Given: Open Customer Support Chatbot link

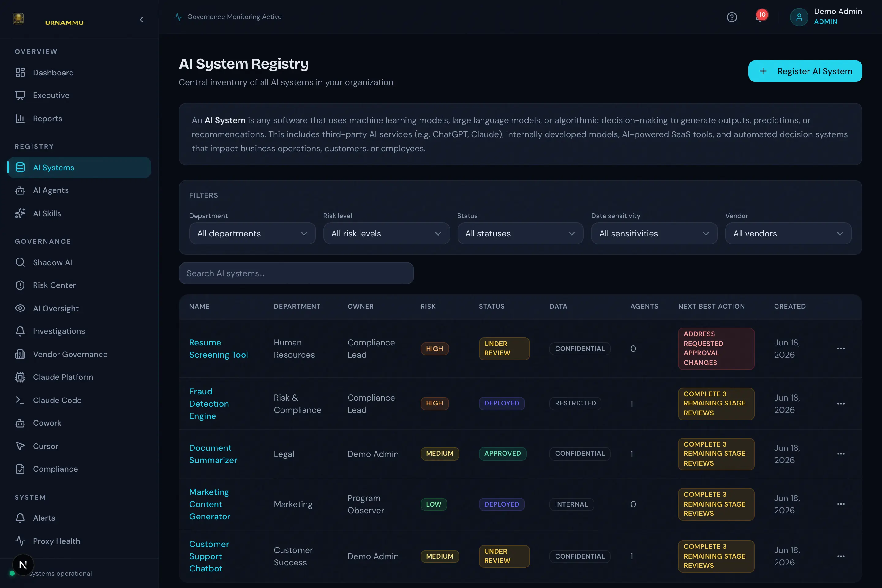Looking at the screenshot, I should tap(209, 556).
